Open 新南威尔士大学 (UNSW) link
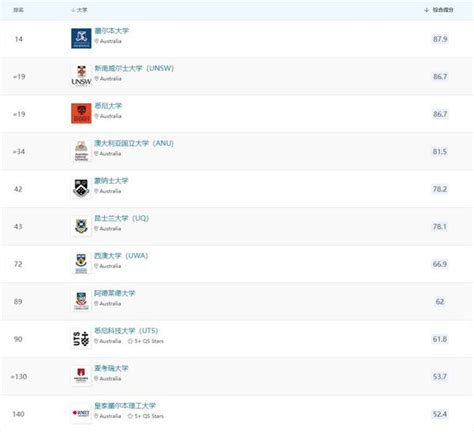474x432 pixels. [134, 68]
